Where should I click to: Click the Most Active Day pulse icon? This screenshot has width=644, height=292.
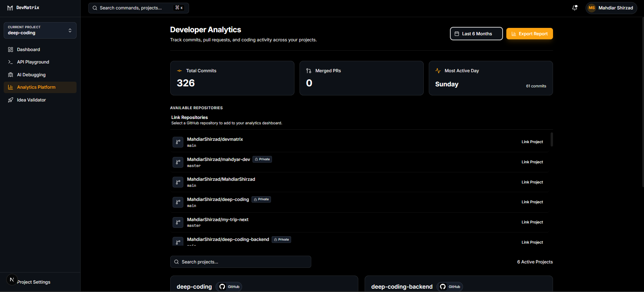[438, 71]
